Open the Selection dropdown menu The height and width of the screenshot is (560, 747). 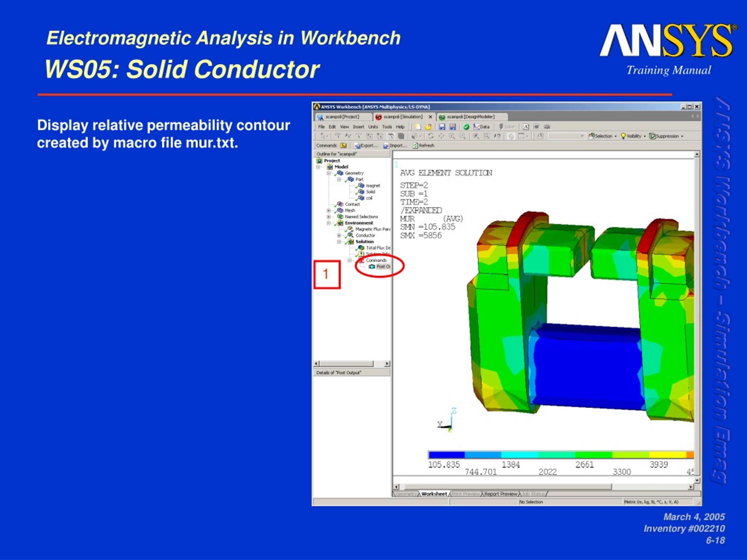click(603, 136)
